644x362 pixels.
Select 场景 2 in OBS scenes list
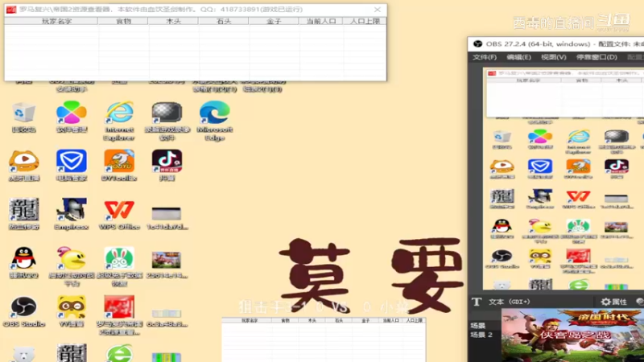coord(481,335)
